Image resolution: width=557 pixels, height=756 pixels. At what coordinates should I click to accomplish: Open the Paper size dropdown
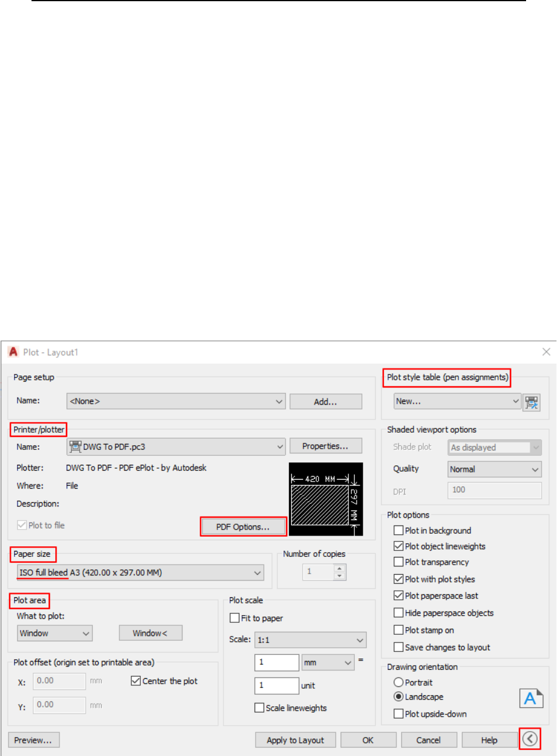pyautogui.click(x=140, y=573)
